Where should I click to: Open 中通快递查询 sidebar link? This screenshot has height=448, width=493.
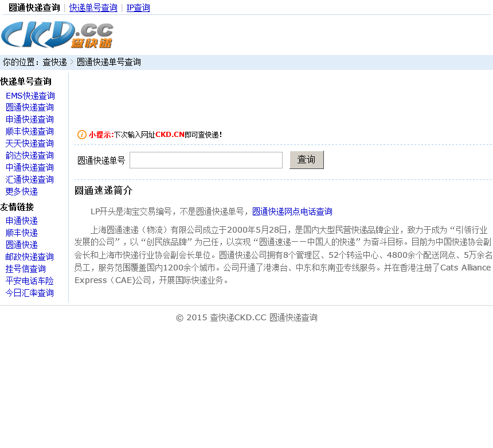(x=30, y=167)
